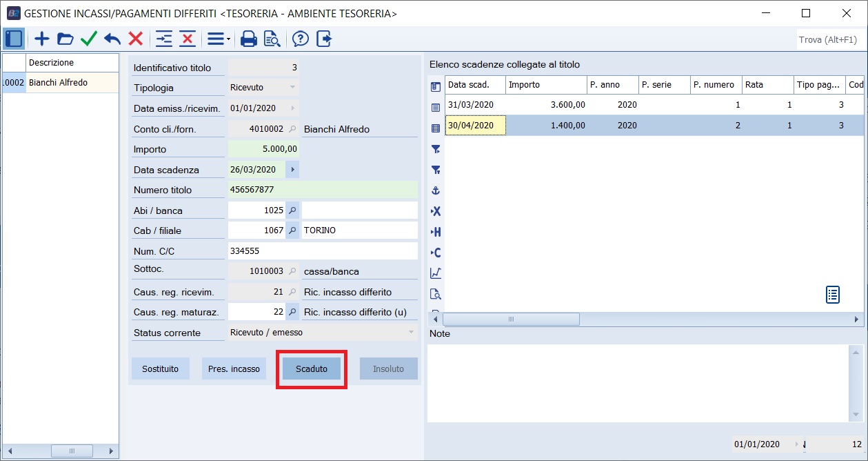Viewport: 868px width, 461px height.
Task: Open the date arrow beside bottom 01/01/2020
Action: [798, 444]
